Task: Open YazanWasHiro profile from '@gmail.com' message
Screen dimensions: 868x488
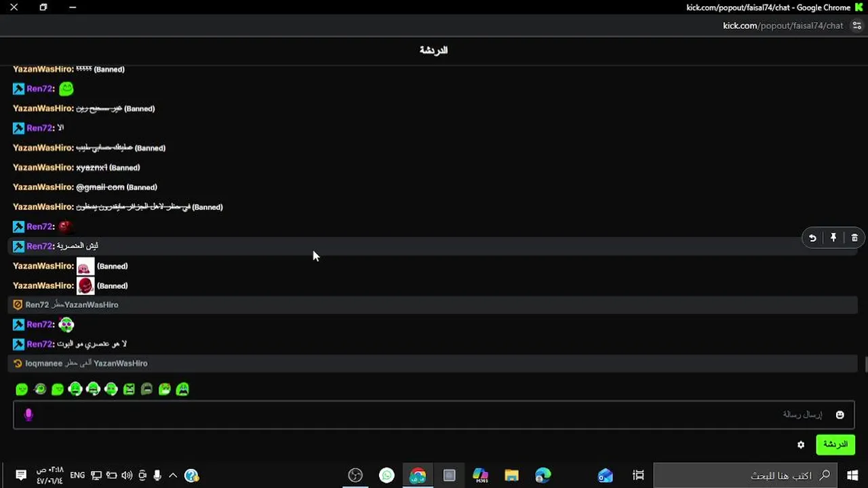Action: click(x=42, y=187)
